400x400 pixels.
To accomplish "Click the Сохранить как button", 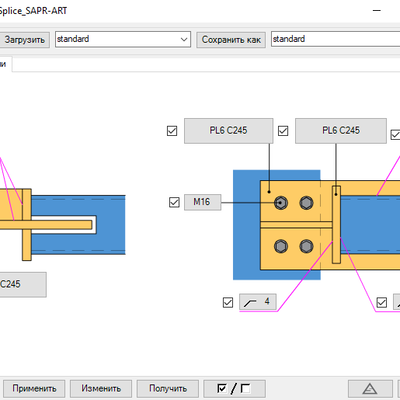I will pos(231,40).
